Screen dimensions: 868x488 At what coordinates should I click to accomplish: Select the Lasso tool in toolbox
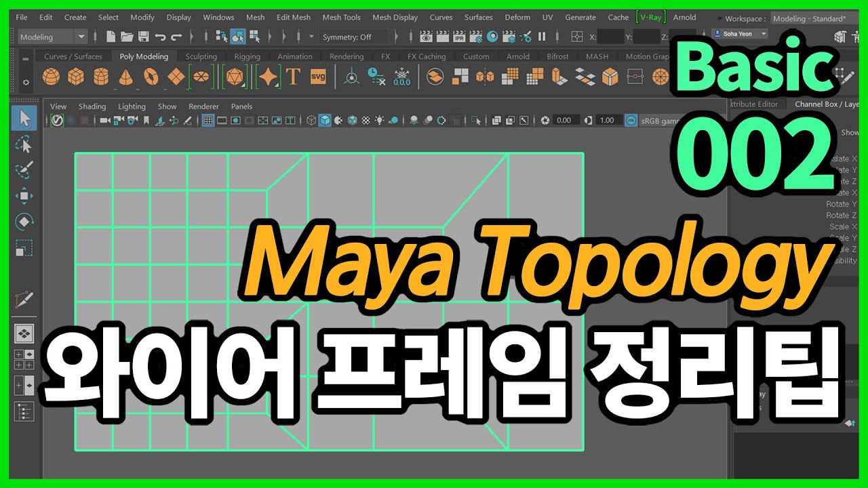[x=24, y=144]
